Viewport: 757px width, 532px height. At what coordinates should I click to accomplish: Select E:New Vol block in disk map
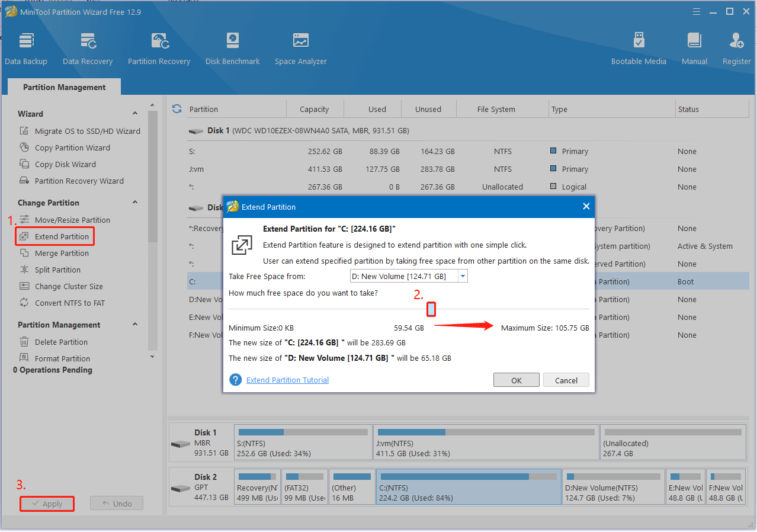685,486
